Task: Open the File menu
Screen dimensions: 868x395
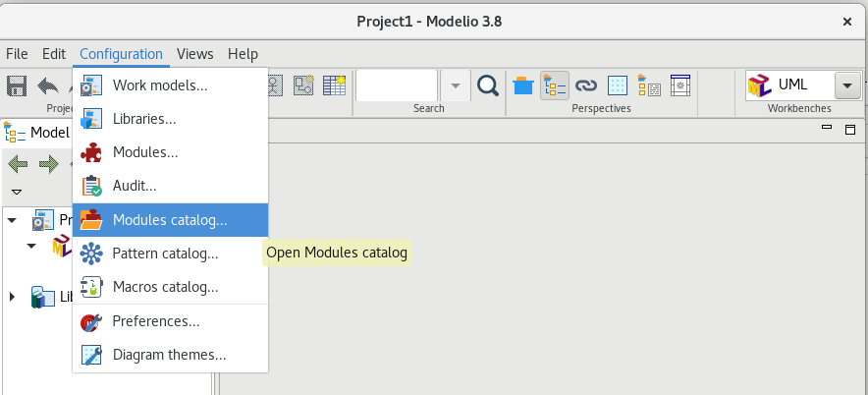Action: point(17,54)
